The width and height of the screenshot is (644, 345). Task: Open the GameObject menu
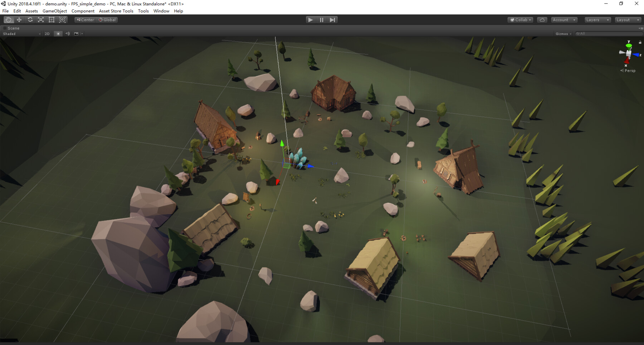[54, 11]
